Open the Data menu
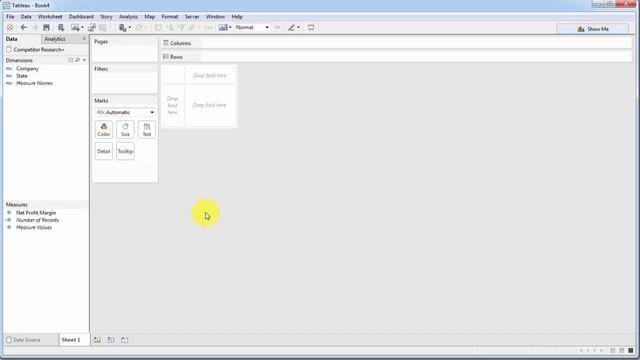Viewport: 640px width, 360px height. (x=26, y=17)
